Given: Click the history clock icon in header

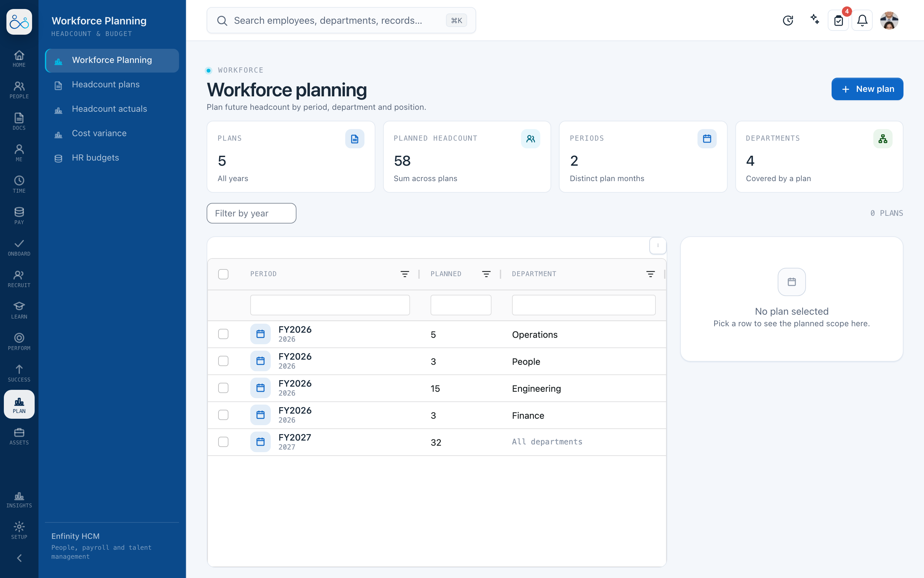Looking at the screenshot, I should (788, 20).
